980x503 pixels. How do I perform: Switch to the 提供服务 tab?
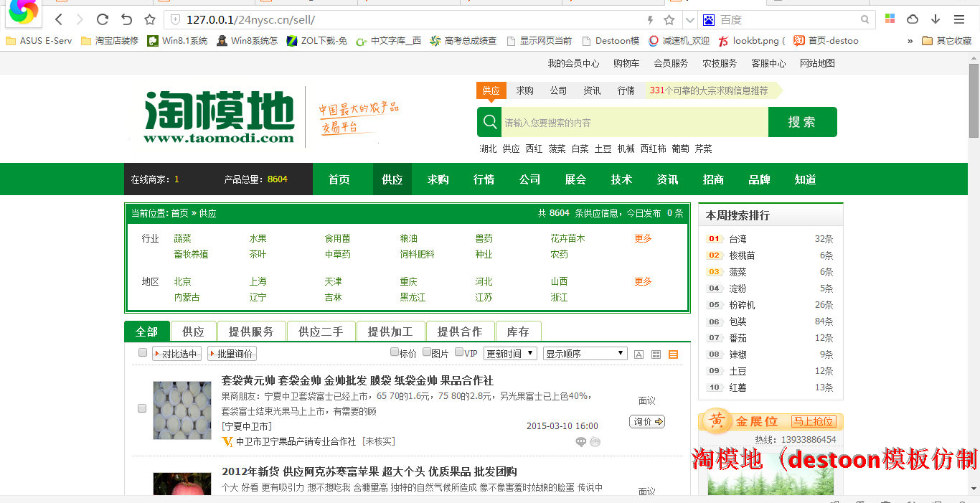coord(251,332)
